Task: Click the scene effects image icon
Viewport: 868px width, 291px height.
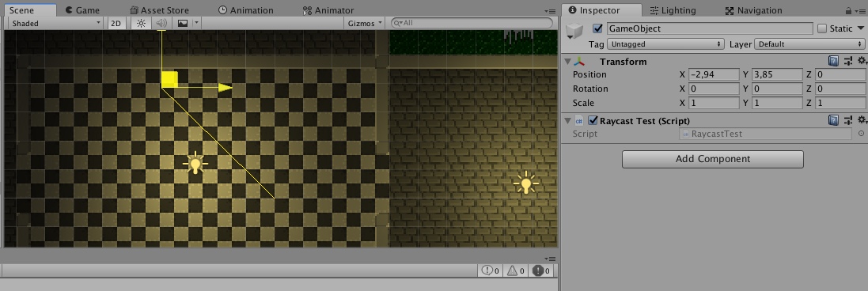Action: click(x=183, y=23)
